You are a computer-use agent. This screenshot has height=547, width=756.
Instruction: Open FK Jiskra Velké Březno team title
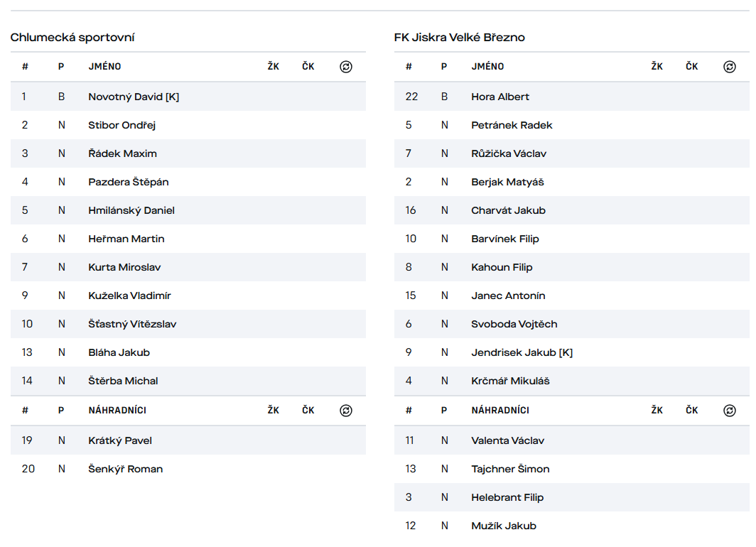click(459, 38)
